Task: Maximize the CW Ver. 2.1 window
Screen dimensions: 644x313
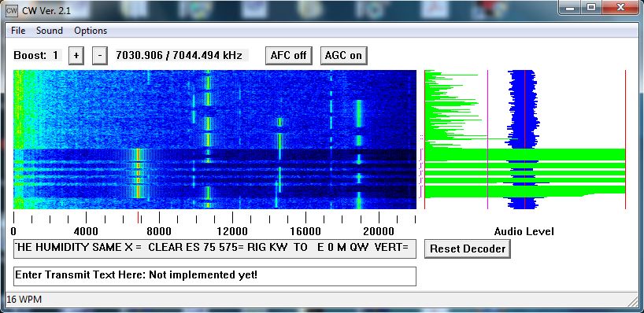Action: click(x=591, y=7)
